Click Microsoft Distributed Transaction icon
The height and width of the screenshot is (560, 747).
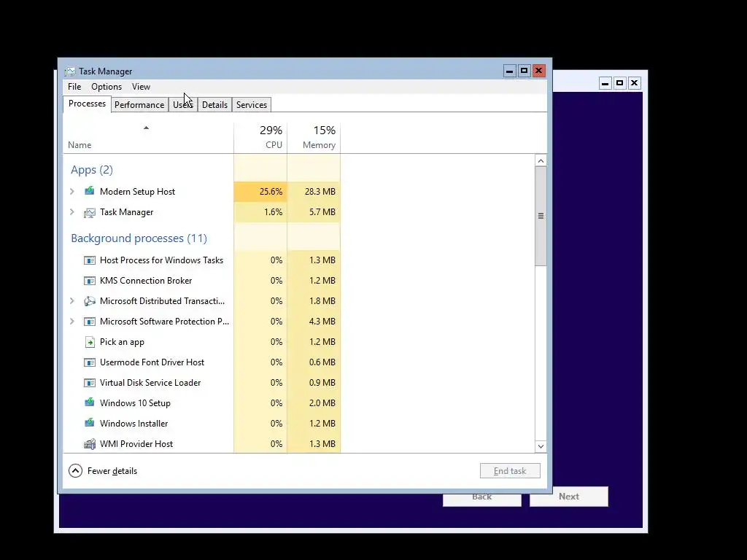[90, 301]
